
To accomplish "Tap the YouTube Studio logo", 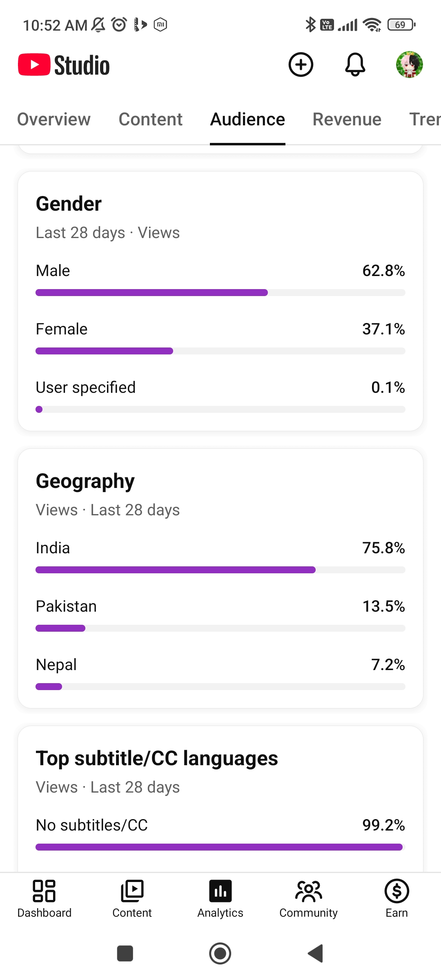I will point(64,65).
